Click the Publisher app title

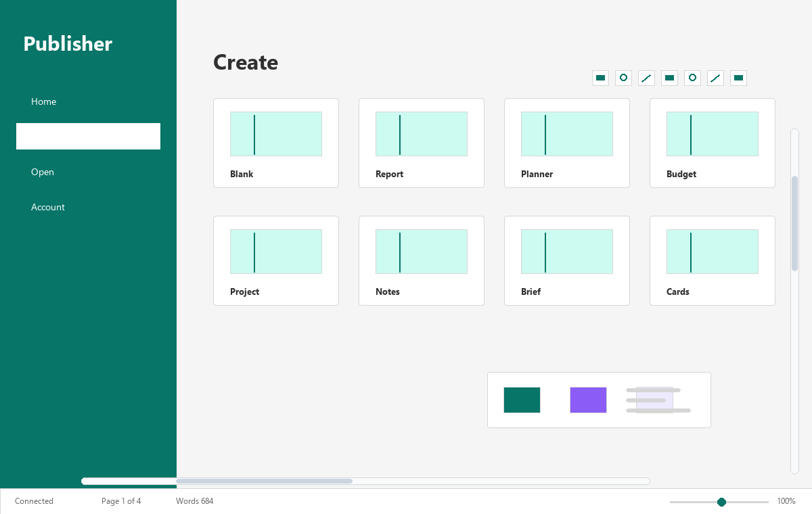point(68,43)
